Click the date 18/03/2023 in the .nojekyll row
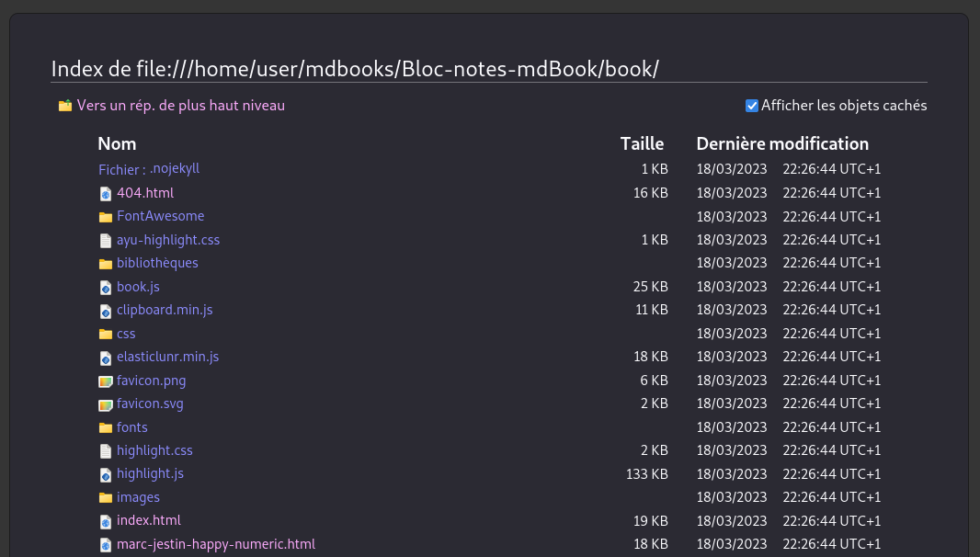 [x=732, y=169]
